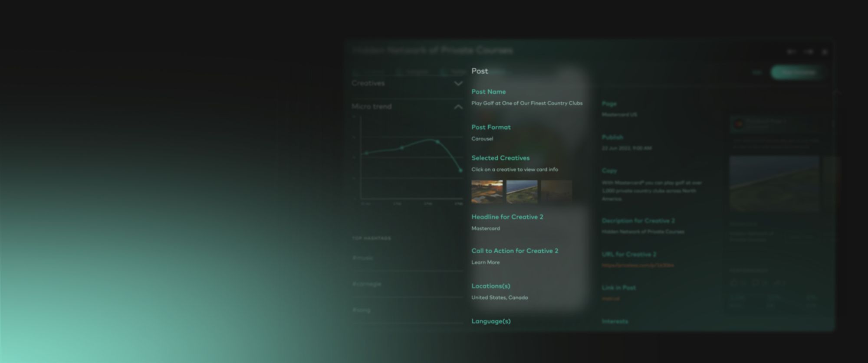Select the second coastal creative thumbnail
Image resolution: width=868 pixels, height=363 pixels.
(522, 191)
